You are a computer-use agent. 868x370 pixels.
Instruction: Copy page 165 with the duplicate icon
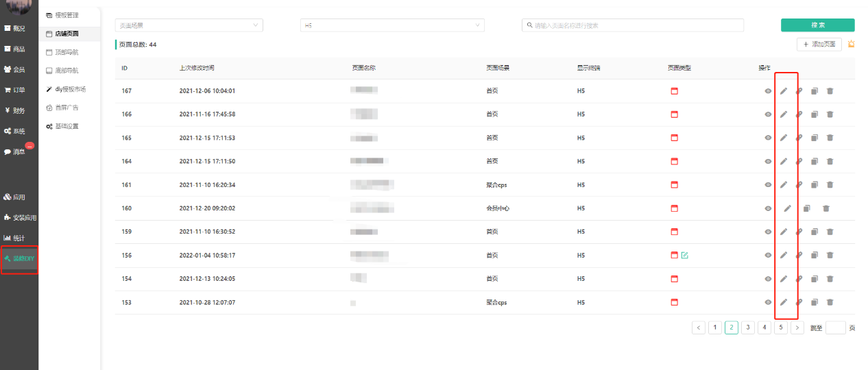(815, 138)
